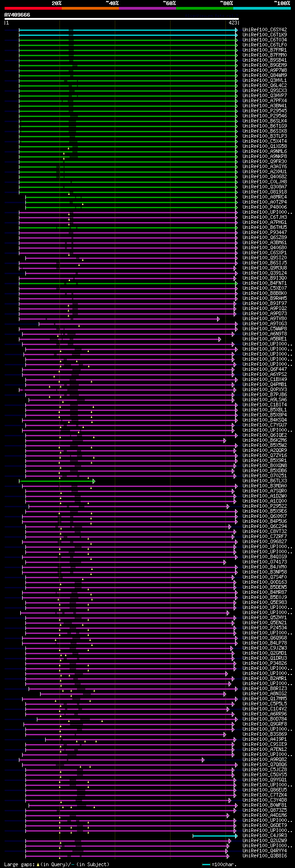The height and width of the screenshot is (868, 295).
Task: Click the UniRef100_P29545 label
Action: click(x=265, y=111)
